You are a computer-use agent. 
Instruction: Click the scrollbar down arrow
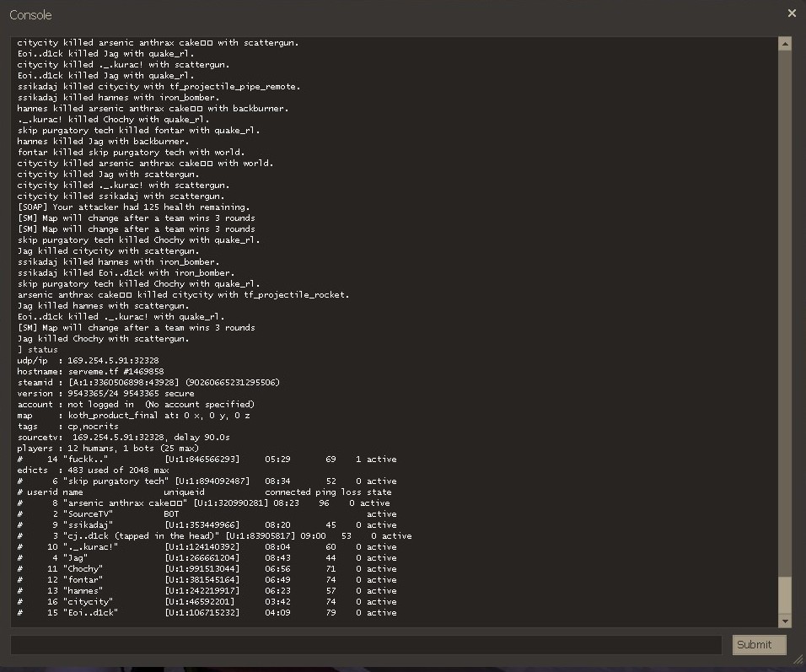(x=785, y=621)
